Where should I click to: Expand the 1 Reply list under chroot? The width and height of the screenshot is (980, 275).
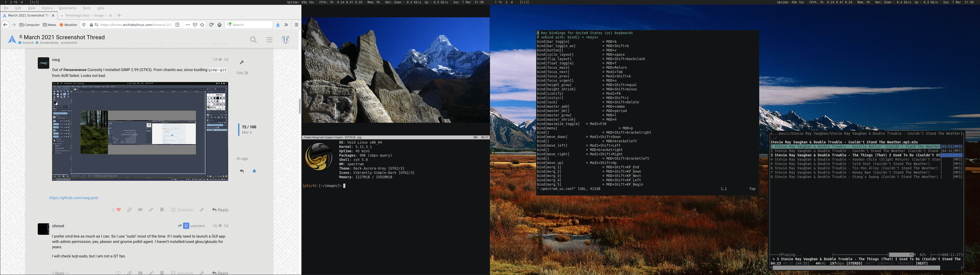click(x=60, y=273)
